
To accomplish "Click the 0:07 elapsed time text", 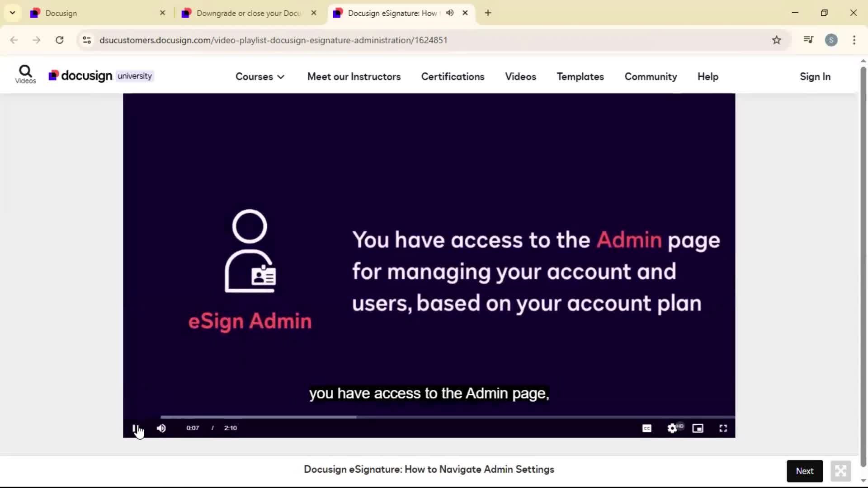I will (193, 428).
